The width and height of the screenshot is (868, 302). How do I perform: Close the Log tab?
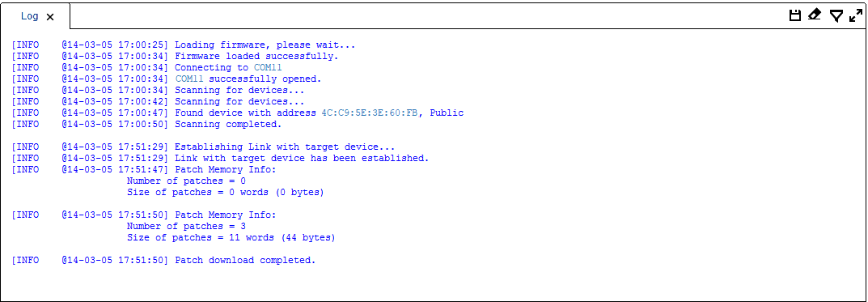click(50, 17)
